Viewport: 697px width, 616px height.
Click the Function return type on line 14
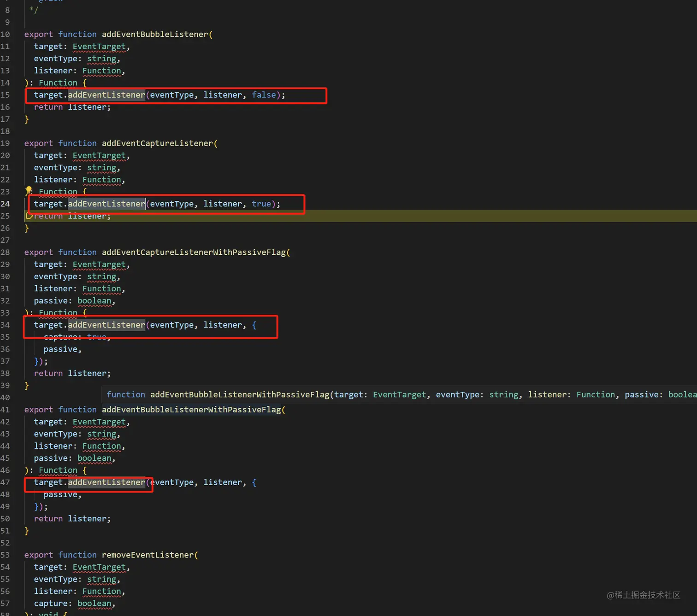click(x=58, y=83)
